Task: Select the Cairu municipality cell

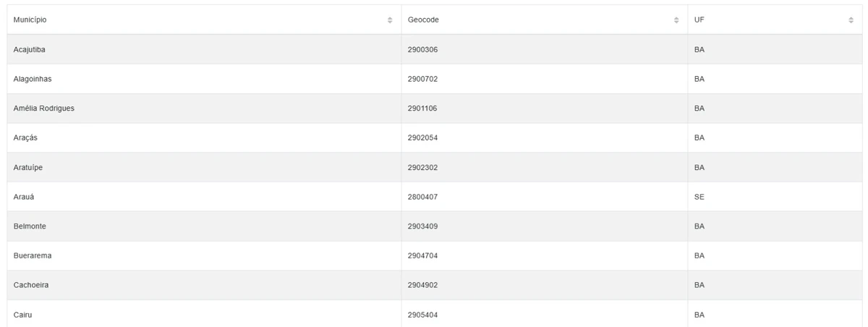Action: tap(204, 314)
